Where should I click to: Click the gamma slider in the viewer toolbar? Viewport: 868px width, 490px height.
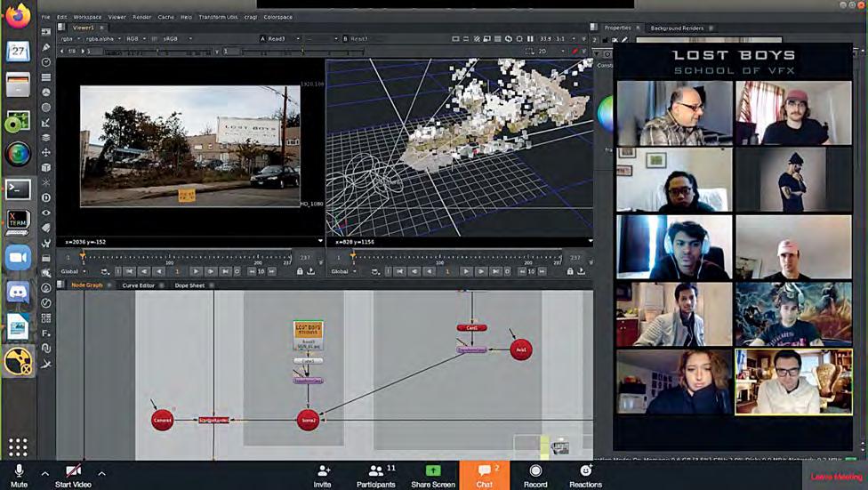click(x=301, y=51)
